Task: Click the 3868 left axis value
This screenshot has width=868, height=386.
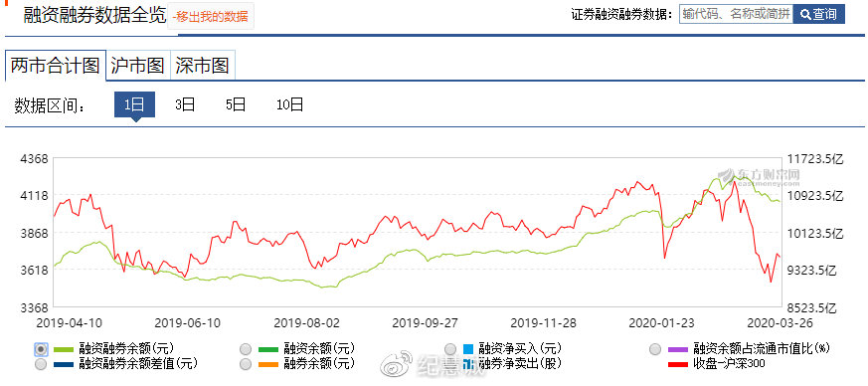Action: pos(35,233)
